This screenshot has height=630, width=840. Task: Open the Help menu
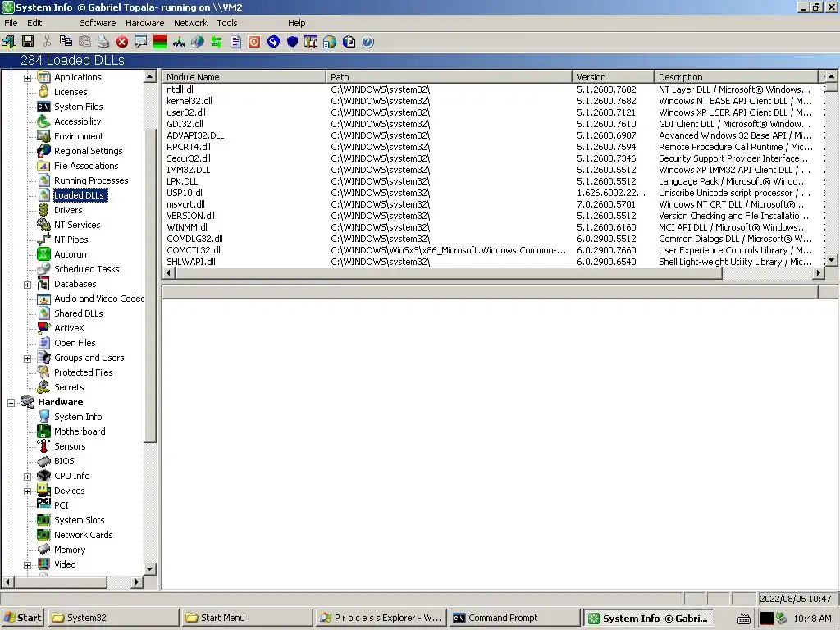(296, 23)
